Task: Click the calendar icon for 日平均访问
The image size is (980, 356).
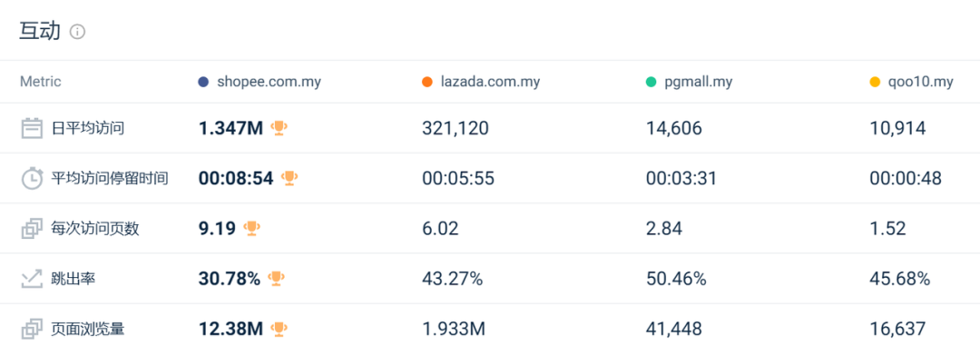Action: pos(32,128)
